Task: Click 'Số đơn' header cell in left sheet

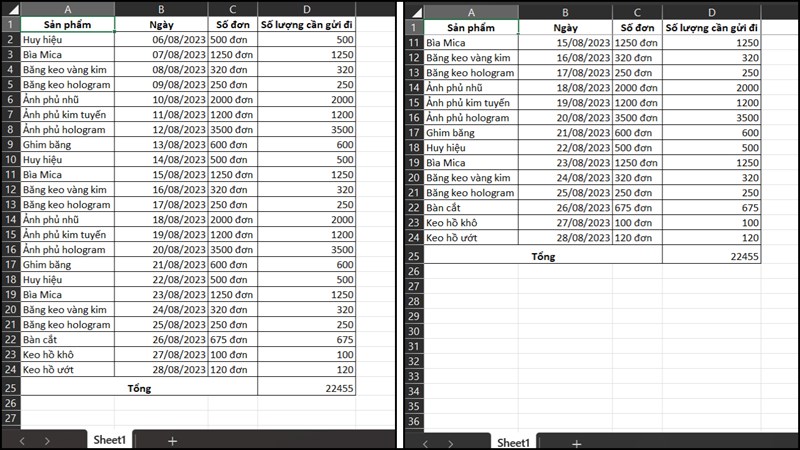Action: (x=233, y=24)
